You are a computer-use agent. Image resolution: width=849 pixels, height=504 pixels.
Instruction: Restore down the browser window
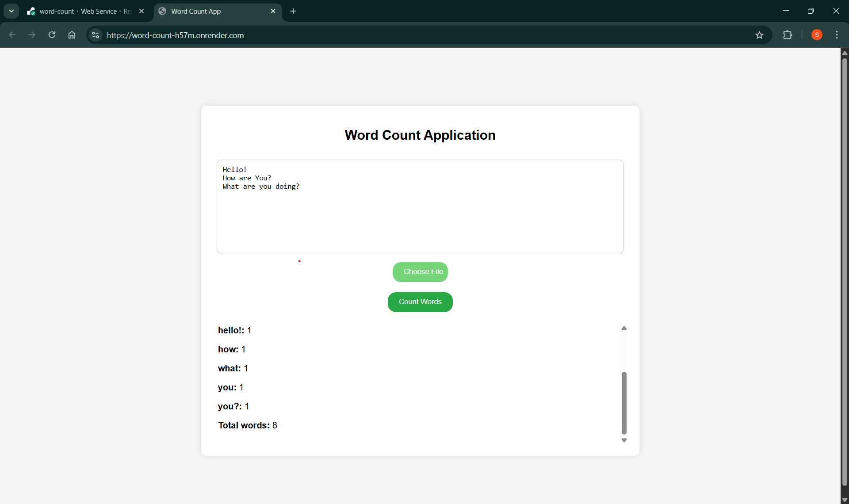(811, 11)
